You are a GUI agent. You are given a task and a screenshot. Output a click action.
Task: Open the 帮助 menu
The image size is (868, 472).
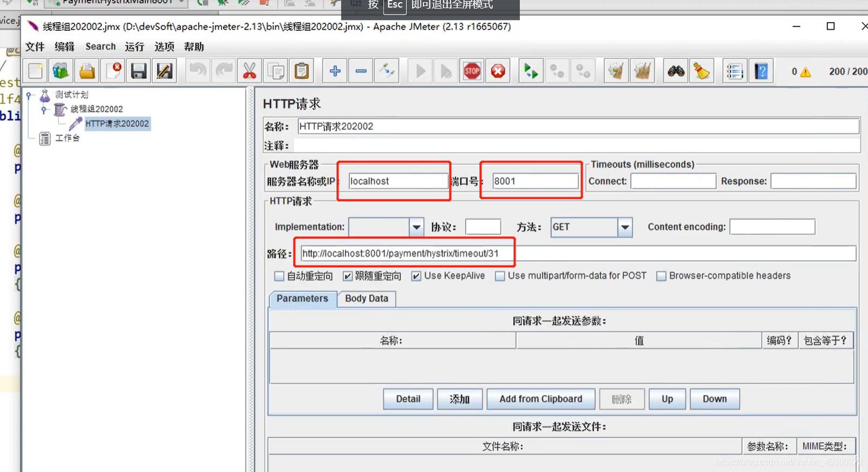click(x=194, y=47)
